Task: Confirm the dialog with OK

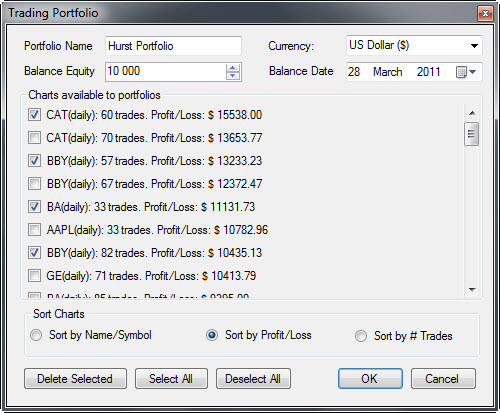Action: pos(370,379)
